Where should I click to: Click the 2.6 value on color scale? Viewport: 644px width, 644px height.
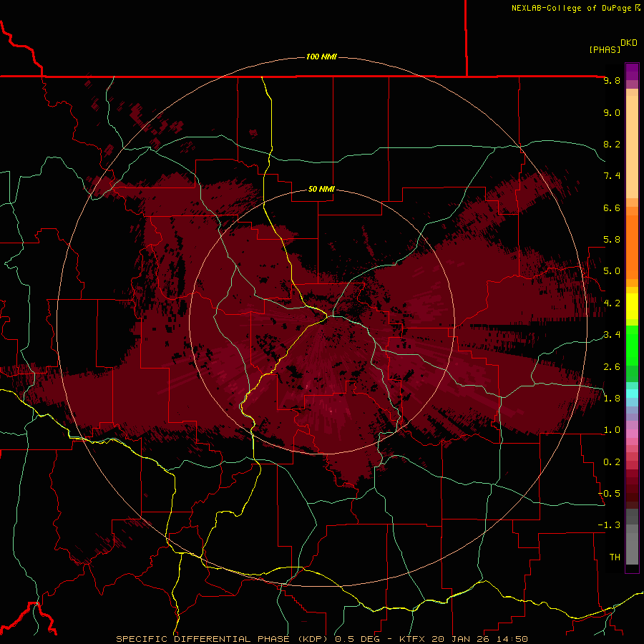coord(612,367)
